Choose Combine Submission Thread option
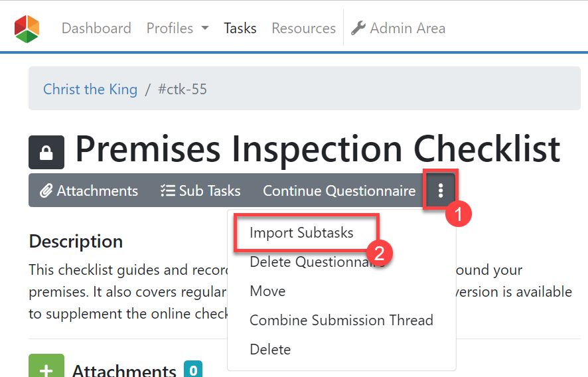This screenshot has height=377, width=588. pyautogui.click(x=341, y=321)
